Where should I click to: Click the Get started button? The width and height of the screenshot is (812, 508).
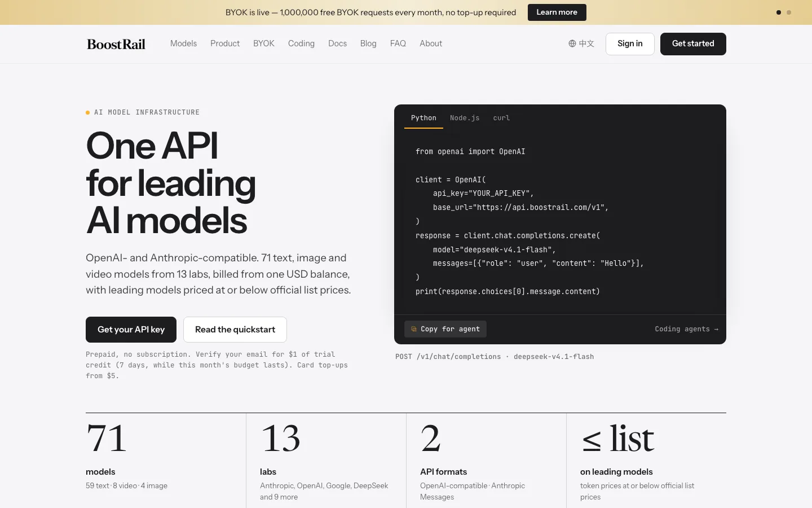693,44
